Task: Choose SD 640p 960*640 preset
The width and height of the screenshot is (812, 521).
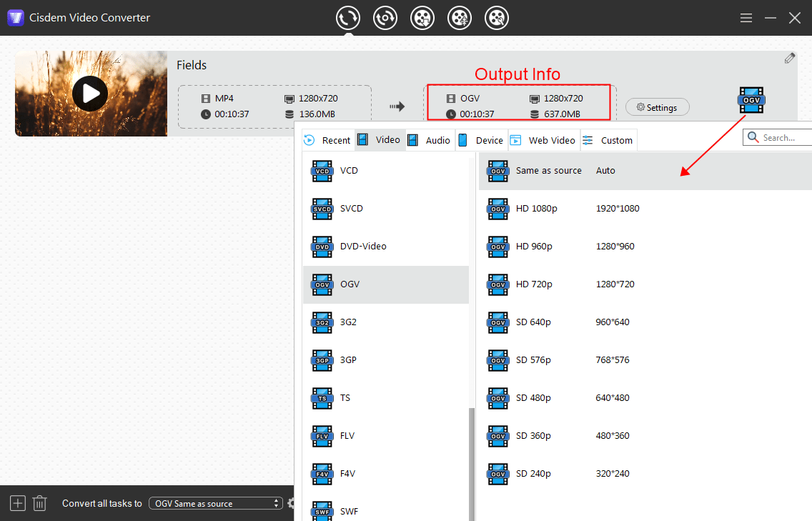Action: 645,322
